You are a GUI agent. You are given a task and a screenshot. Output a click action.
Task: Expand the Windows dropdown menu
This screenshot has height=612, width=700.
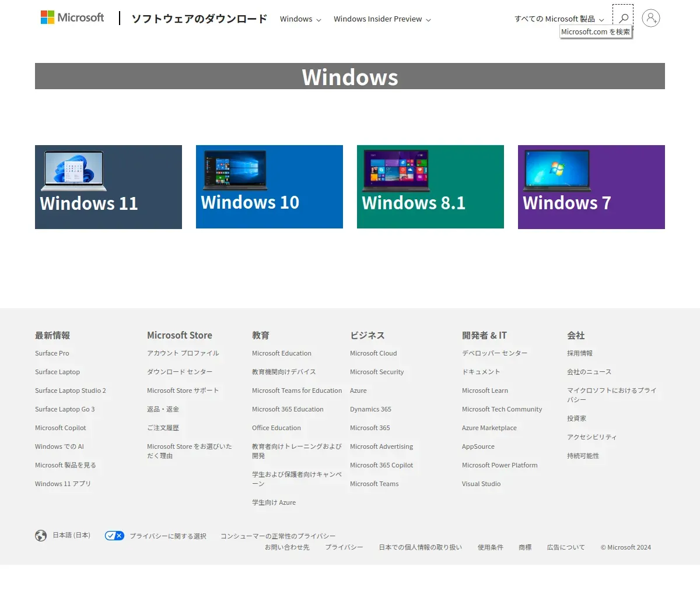(300, 19)
